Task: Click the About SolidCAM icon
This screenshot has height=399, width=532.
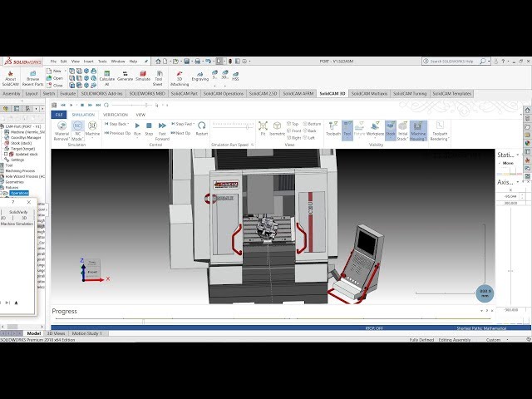Action: [x=10, y=78]
